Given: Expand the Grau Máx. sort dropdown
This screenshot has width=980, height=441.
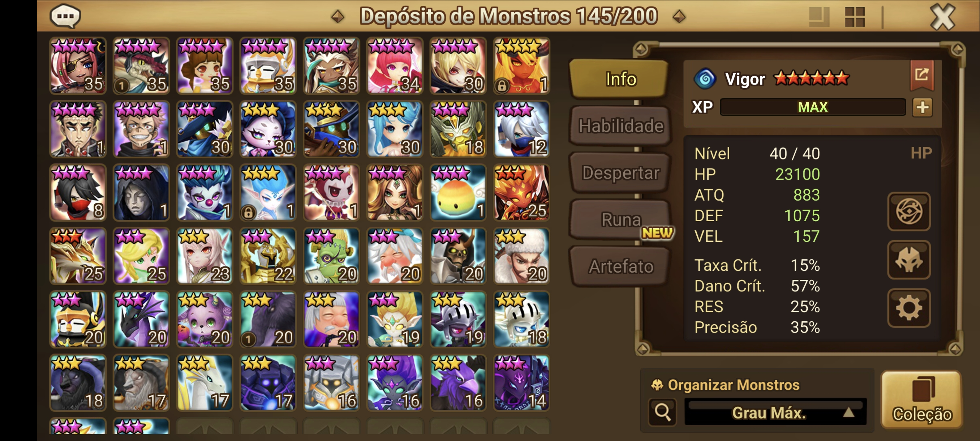Looking at the screenshot, I should pos(775,412).
